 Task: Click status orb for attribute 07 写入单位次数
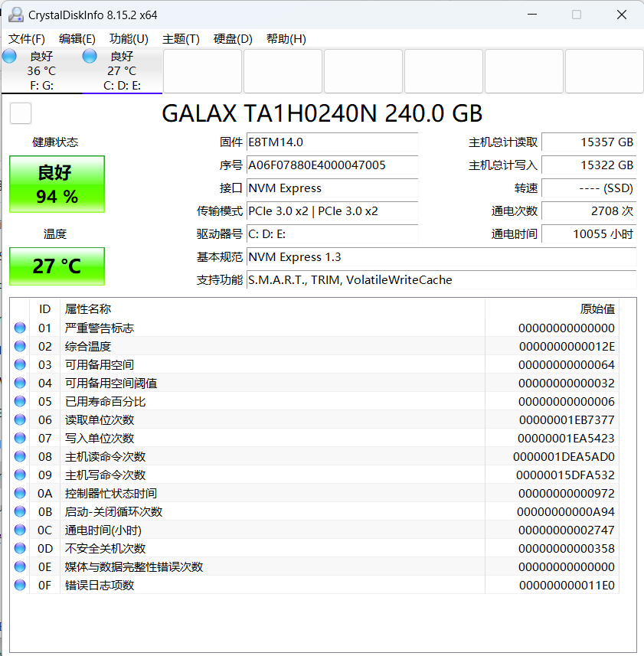pyautogui.click(x=20, y=438)
